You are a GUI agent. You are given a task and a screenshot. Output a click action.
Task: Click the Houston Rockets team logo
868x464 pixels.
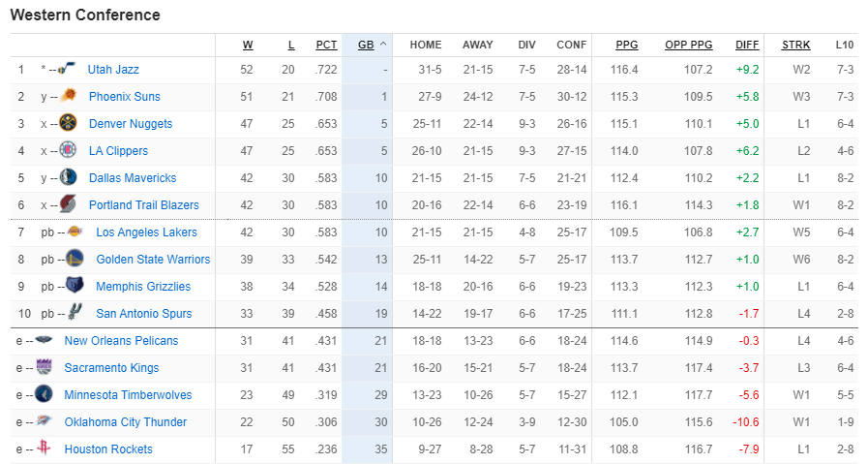44,448
